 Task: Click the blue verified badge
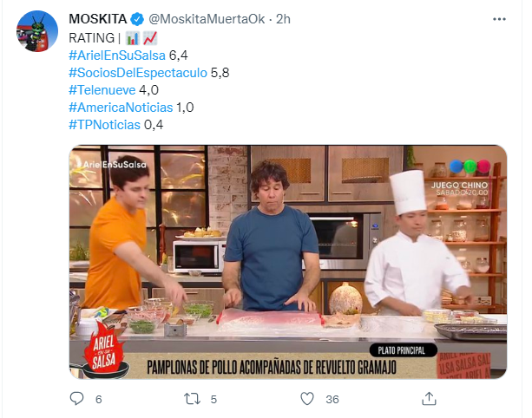pyautogui.click(x=137, y=19)
